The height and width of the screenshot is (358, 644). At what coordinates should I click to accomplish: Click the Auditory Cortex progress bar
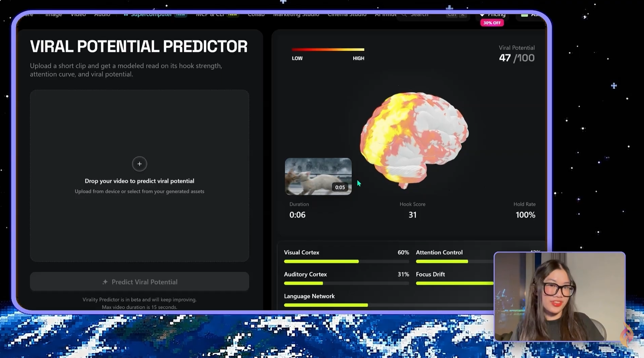[346, 283]
